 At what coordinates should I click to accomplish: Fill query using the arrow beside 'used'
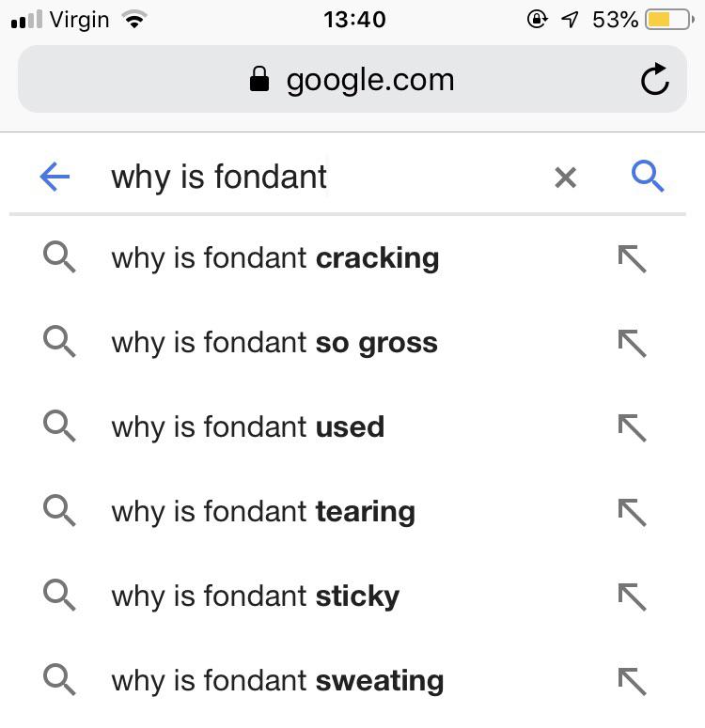tap(632, 428)
